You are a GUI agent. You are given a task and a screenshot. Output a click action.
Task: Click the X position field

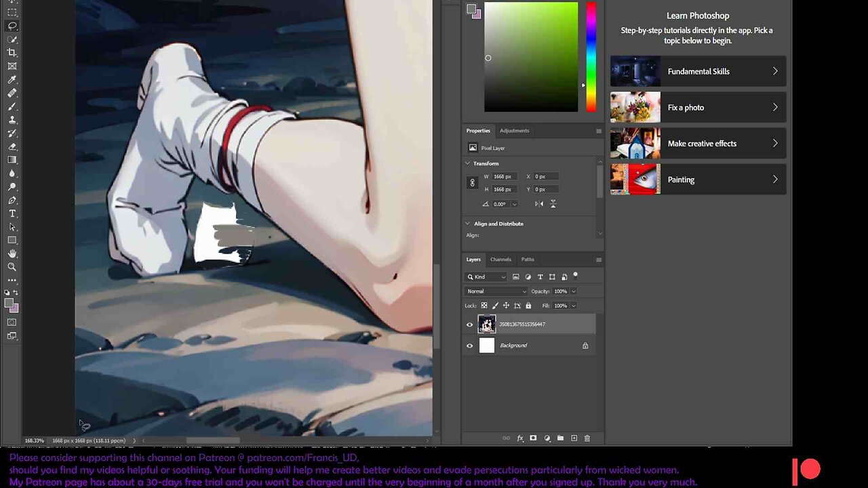547,176
